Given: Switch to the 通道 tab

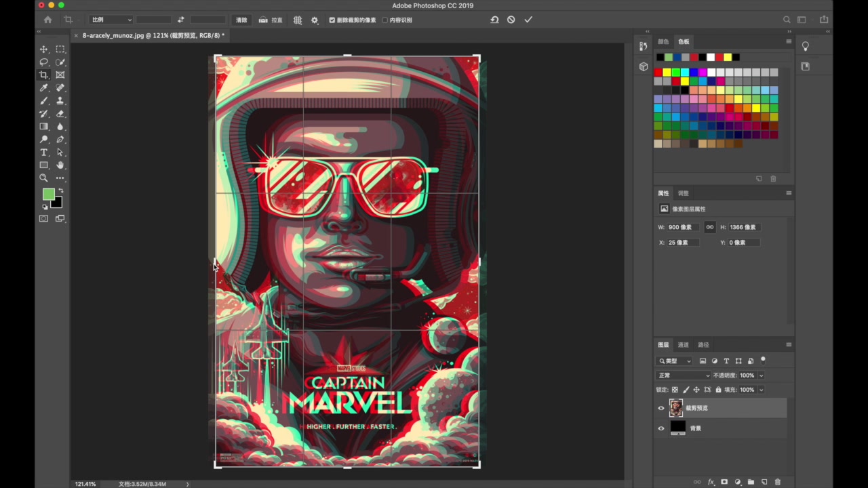Looking at the screenshot, I should coord(684,345).
